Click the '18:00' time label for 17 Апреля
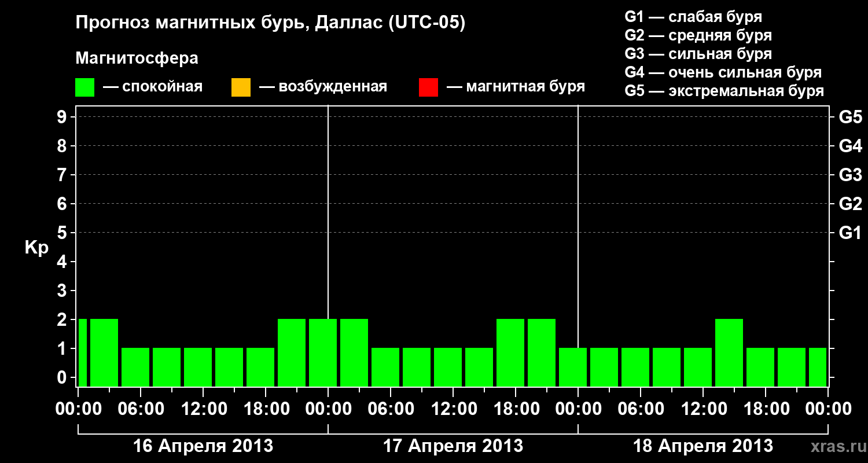868x463 pixels. point(516,409)
